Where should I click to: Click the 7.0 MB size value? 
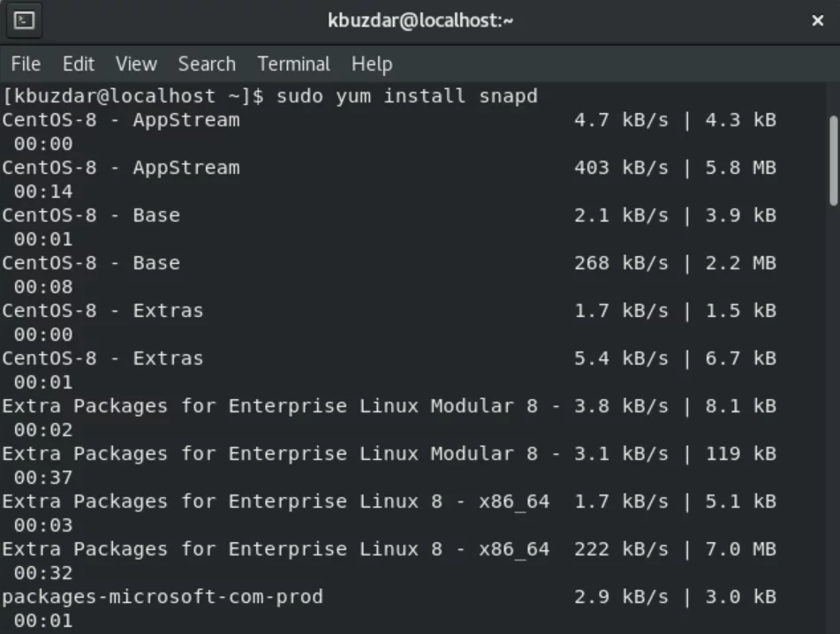[741, 549]
